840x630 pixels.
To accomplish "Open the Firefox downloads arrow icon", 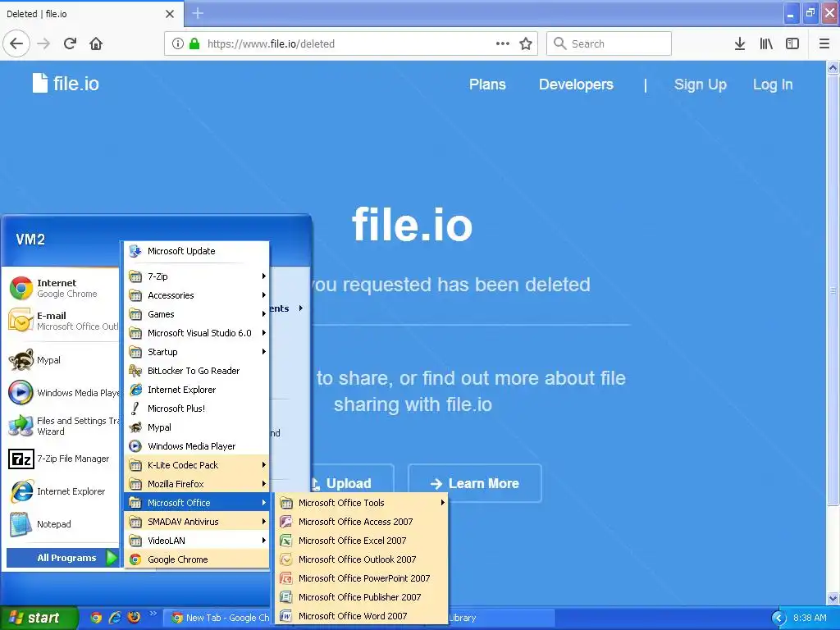I will tap(740, 43).
